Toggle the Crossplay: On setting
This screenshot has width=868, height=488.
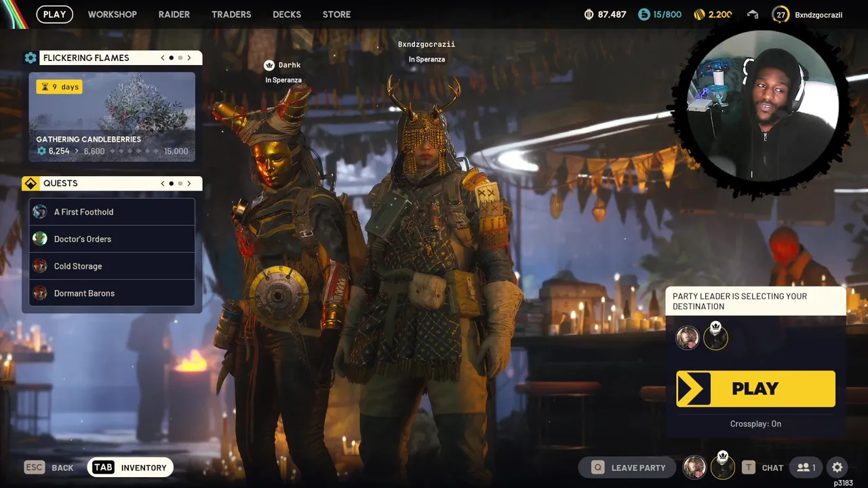click(755, 424)
